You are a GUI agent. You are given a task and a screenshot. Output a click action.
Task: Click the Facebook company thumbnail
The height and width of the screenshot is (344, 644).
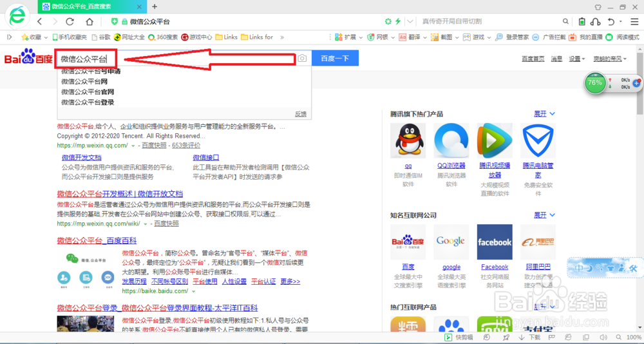[495, 242]
